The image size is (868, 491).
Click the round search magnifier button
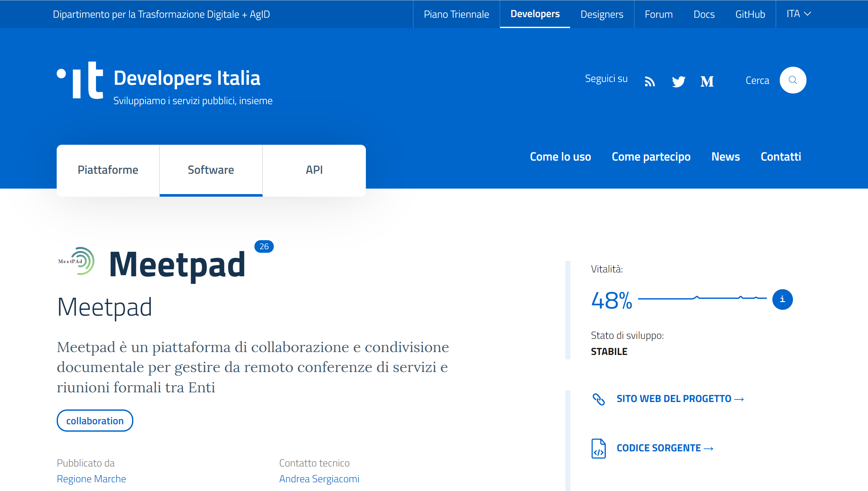[x=793, y=80]
